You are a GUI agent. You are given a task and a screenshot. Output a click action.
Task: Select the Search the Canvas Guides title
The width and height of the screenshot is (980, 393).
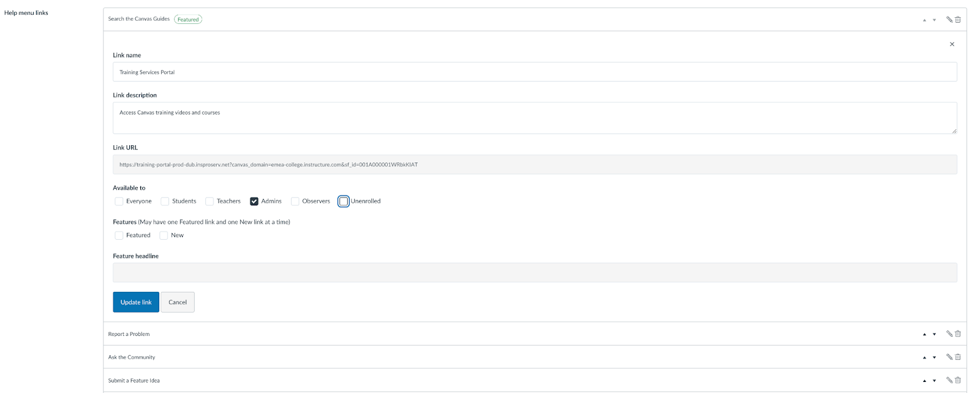click(139, 19)
